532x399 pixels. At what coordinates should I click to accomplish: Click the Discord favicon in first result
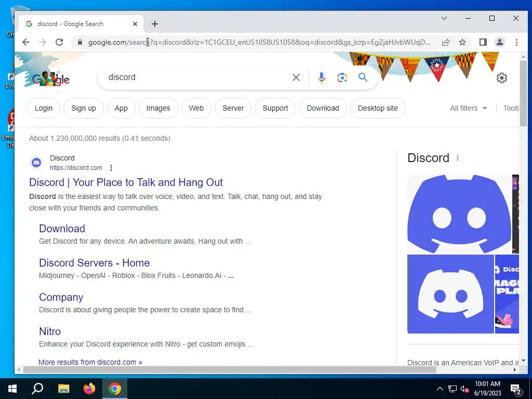click(36, 163)
